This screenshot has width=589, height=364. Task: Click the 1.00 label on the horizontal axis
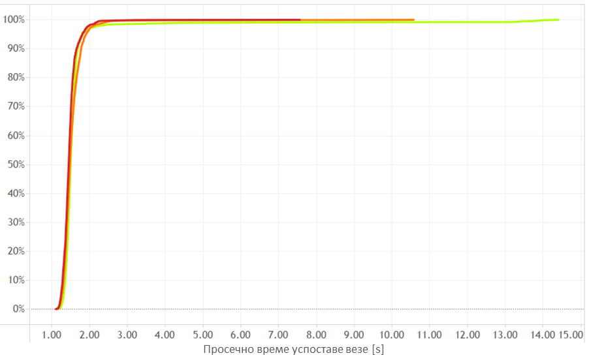pos(52,335)
